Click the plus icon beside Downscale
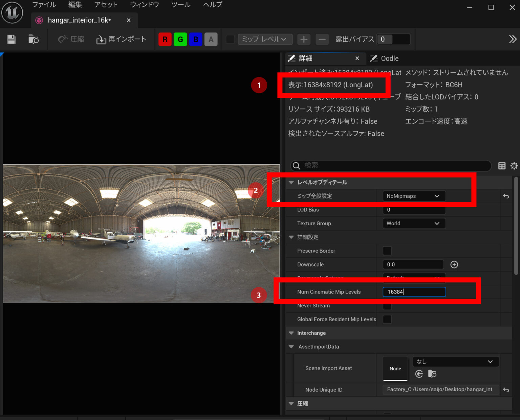 tap(454, 264)
